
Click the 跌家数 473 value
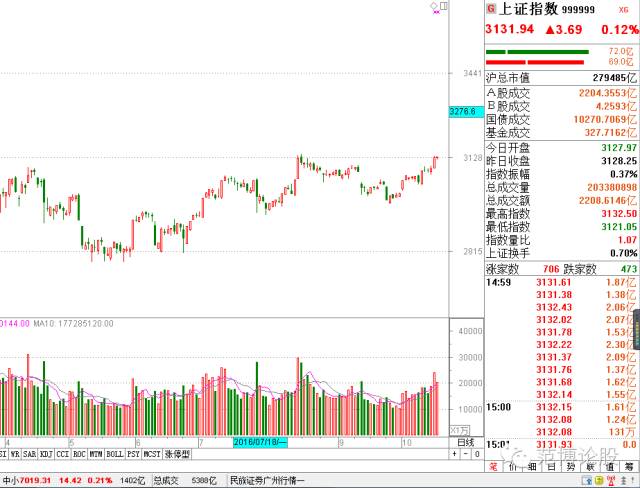pyautogui.click(x=629, y=269)
